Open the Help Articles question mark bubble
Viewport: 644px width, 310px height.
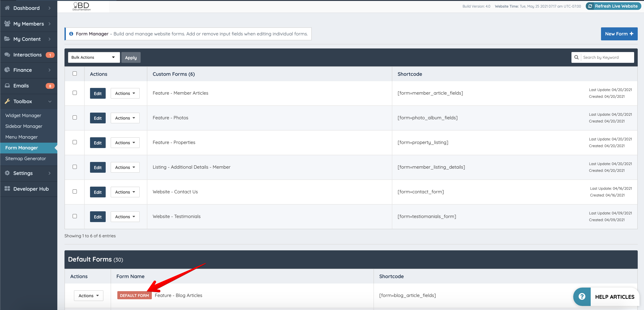(x=582, y=297)
